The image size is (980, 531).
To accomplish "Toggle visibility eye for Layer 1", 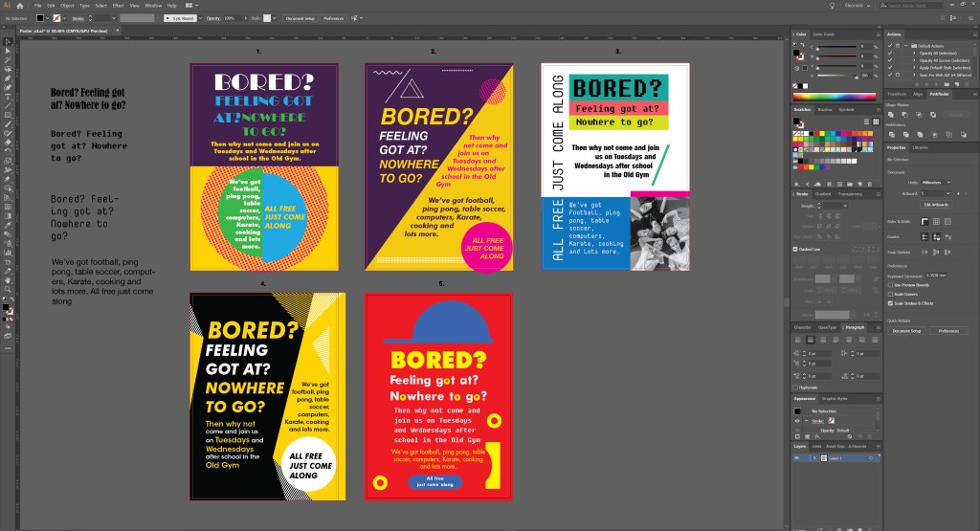I will click(x=796, y=458).
